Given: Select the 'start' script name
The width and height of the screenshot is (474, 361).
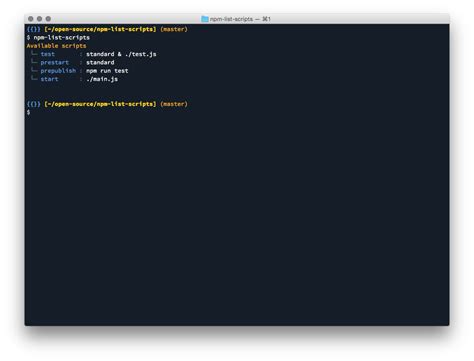Looking at the screenshot, I should [49, 79].
